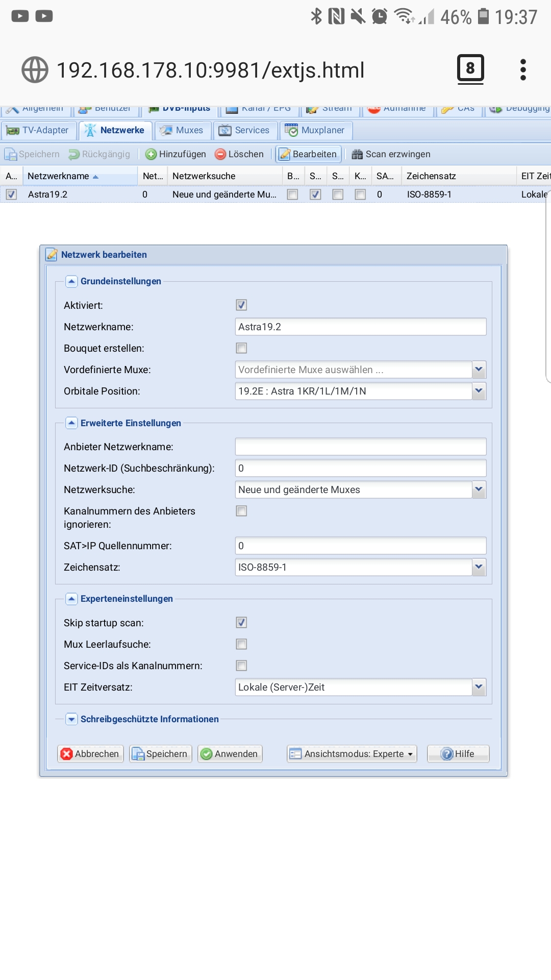Enable Service-IDs als Kanalnummern checkbox

[x=241, y=666]
